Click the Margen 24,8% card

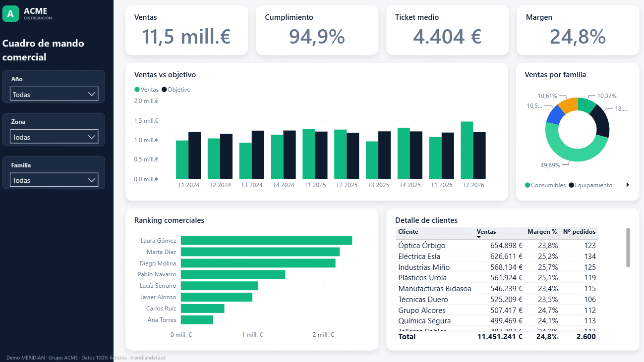(578, 30)
